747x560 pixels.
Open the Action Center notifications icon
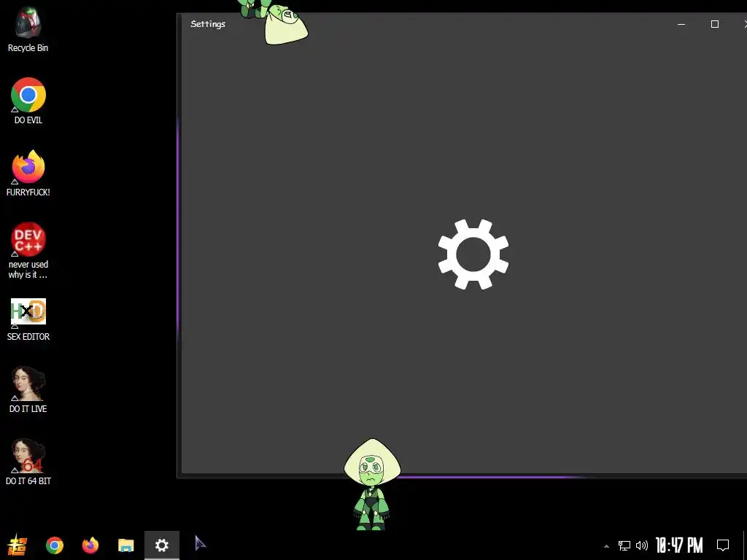point(723,545)
